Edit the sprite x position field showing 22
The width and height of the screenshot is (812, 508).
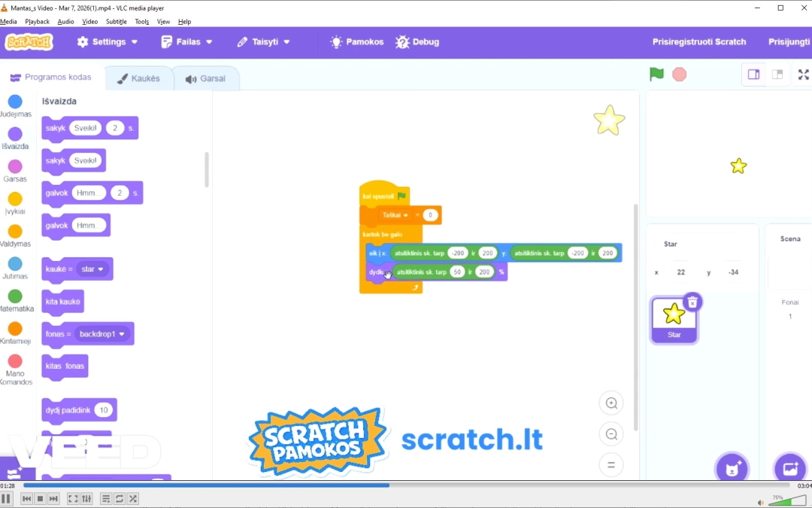pos(680,272)
